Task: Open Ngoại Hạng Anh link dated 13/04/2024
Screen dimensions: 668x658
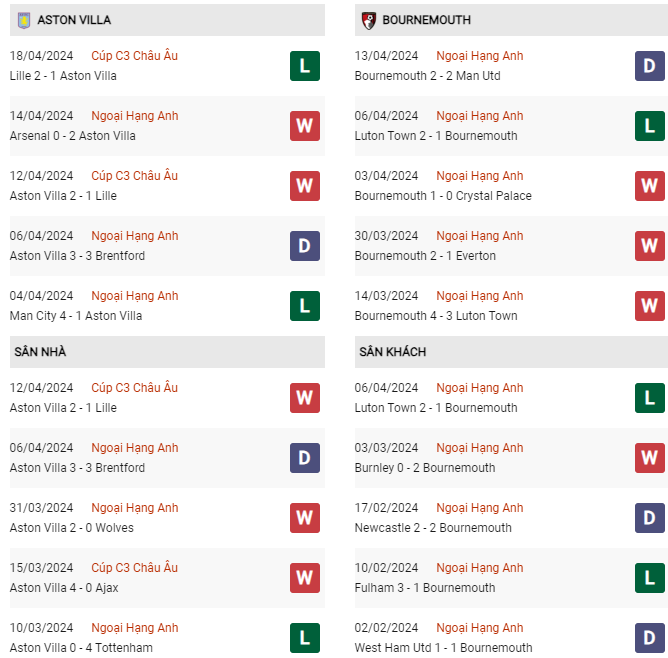Action: [x=480, y=56]
